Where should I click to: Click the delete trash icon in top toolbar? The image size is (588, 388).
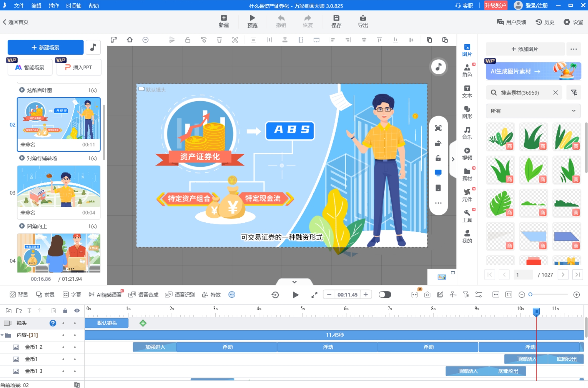[219, 40]
